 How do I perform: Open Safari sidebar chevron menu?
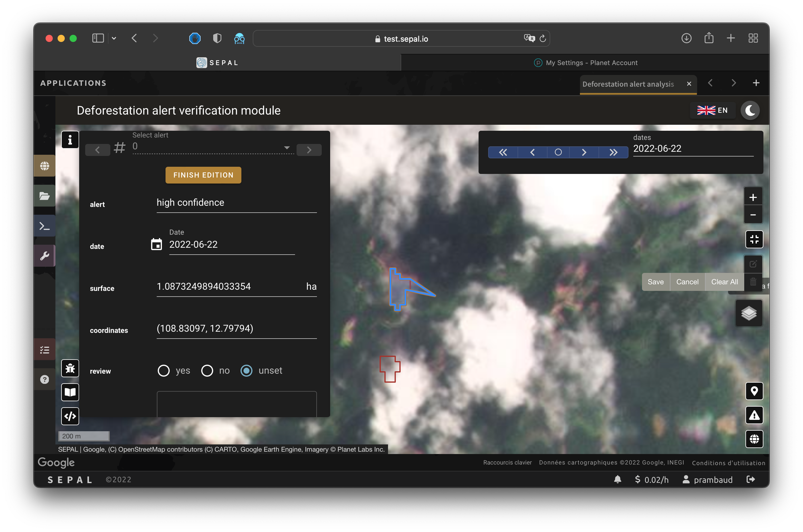click(x=114, y=38)
